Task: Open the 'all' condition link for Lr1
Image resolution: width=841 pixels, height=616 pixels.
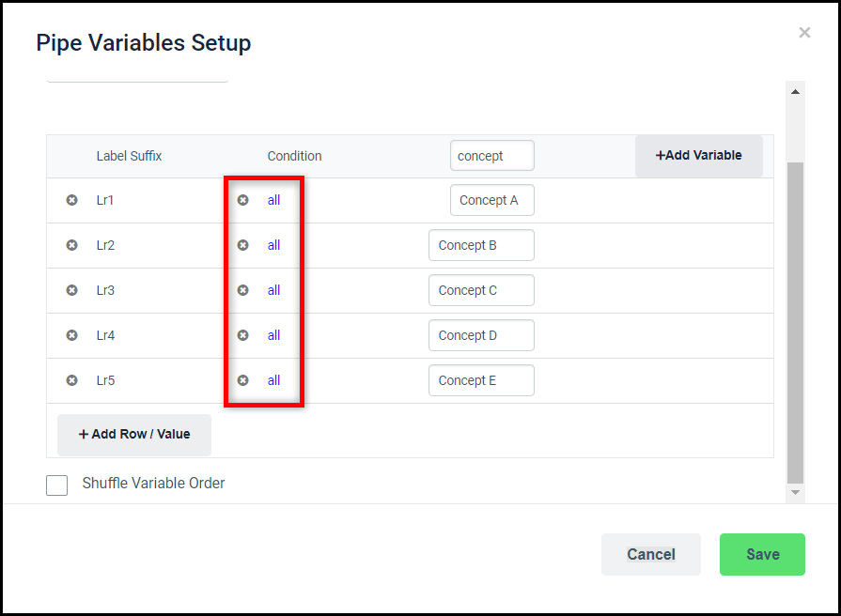Action: (x=273, y=200)
